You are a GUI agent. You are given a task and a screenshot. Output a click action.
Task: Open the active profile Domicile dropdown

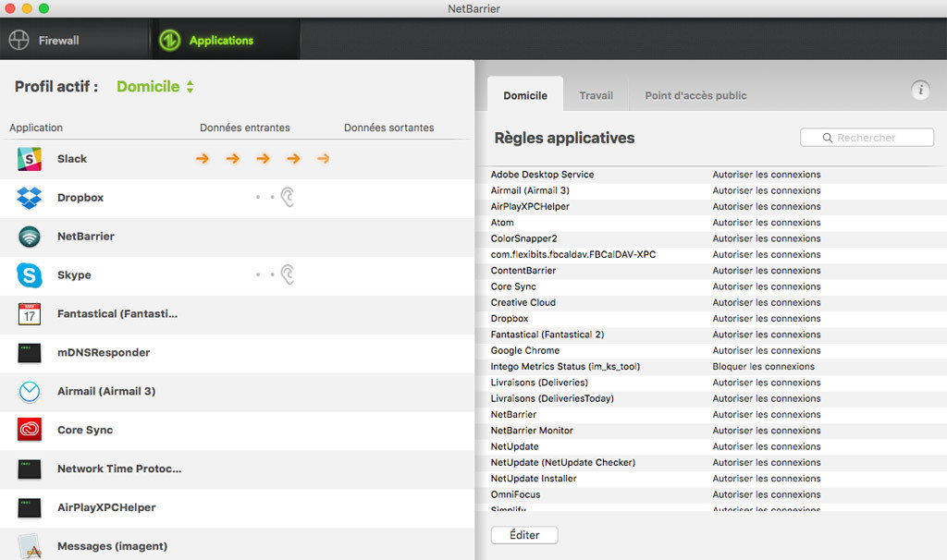click(x=155, y=86)
